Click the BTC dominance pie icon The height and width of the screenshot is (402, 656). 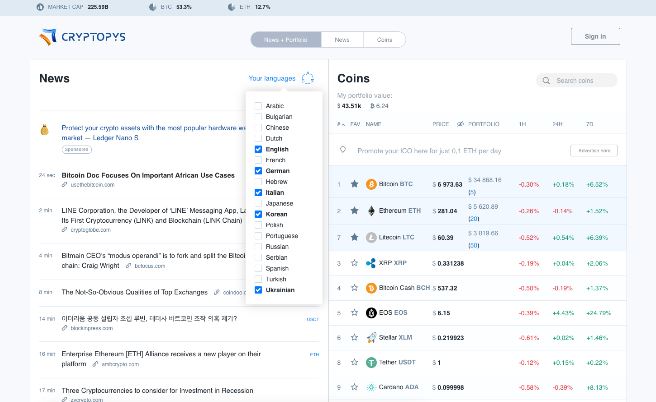click(x=153, y=7)
